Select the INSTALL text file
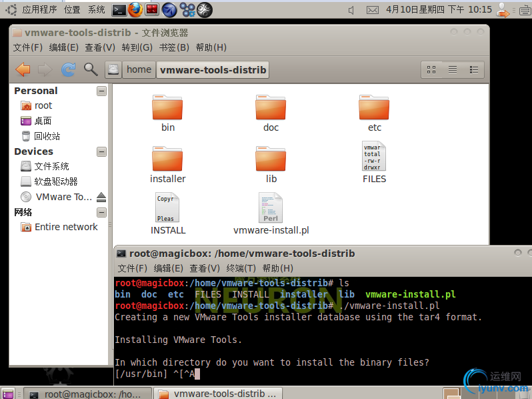Image resolution: width=532 pixels, height=399 pixels. [168, 214]
